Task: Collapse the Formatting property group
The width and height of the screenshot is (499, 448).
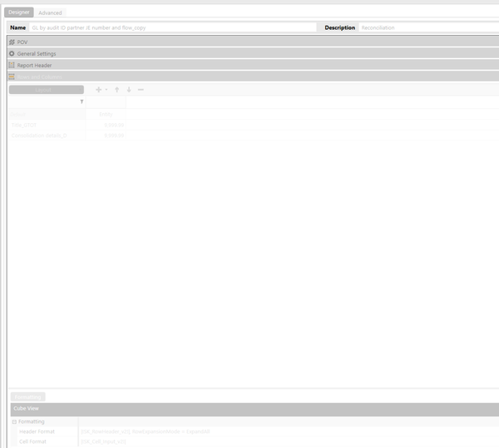Action: tap(14, 421)
